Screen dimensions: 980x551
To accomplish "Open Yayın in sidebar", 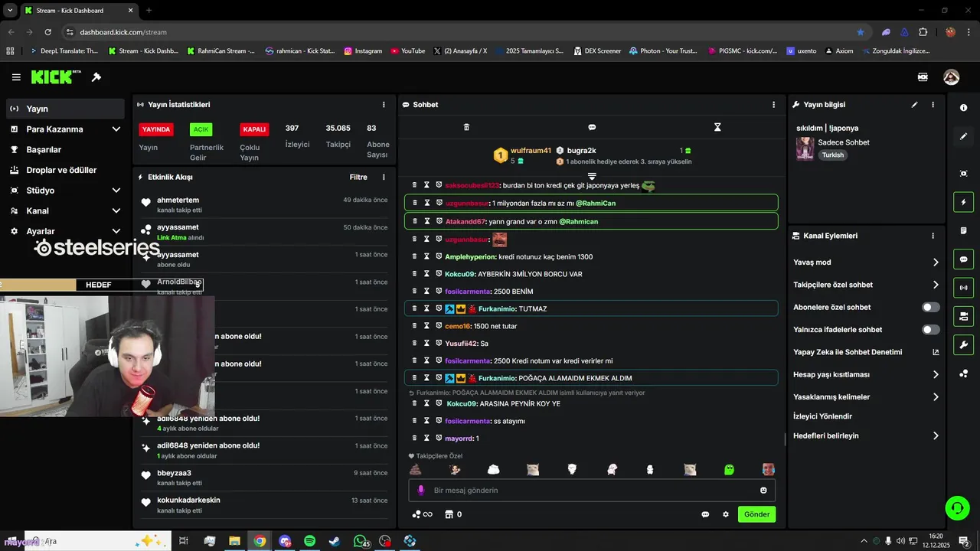I will pyautogui.click(x=65, y=109).
